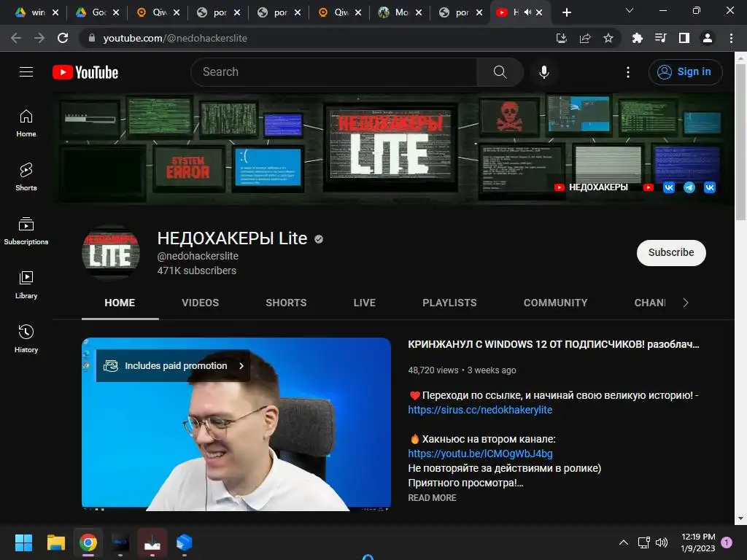Click the channel verified badge
This screenshot has width=747, height=560.
click(x=319, y=239)
